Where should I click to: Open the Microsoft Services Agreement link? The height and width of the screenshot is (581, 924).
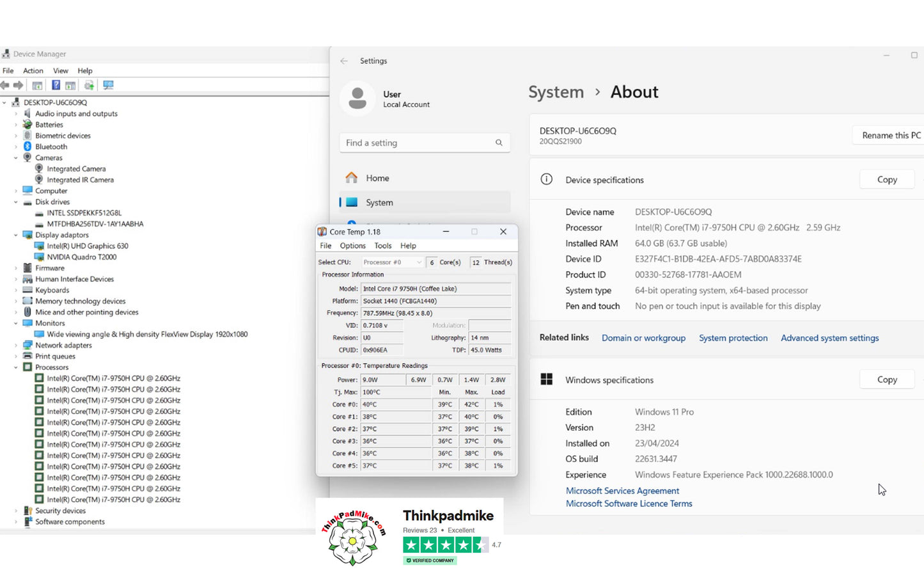pos(622,491)
